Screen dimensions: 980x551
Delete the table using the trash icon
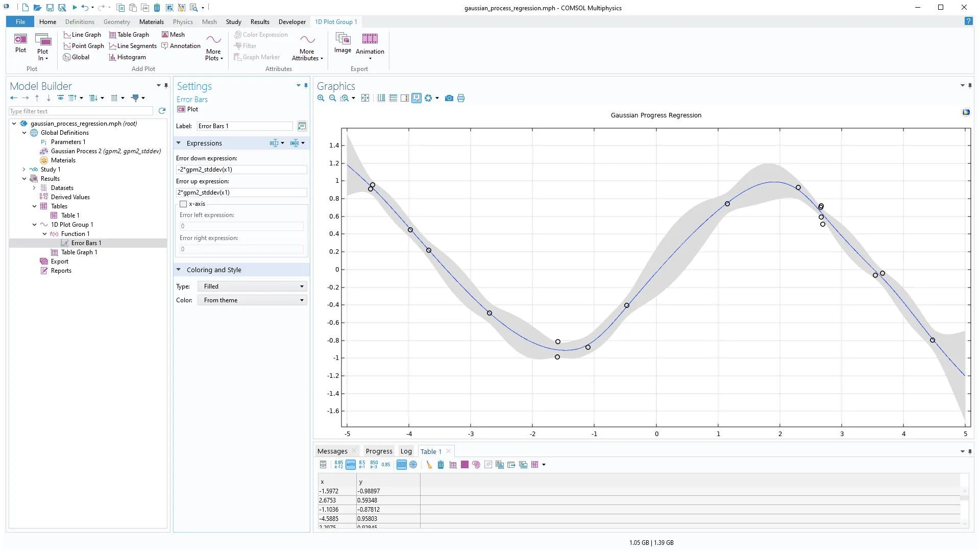point(440,465)
